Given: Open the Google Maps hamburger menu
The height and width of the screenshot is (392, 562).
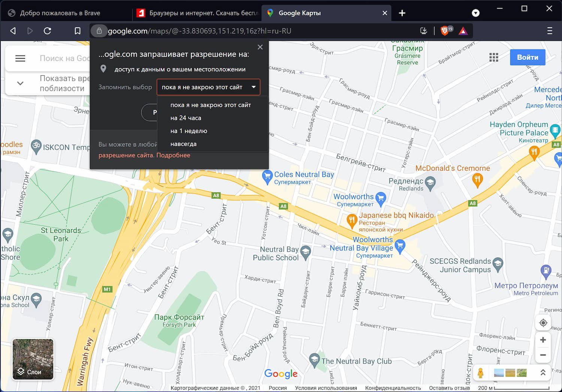Looking at the screenshot, I should point(20,58).
